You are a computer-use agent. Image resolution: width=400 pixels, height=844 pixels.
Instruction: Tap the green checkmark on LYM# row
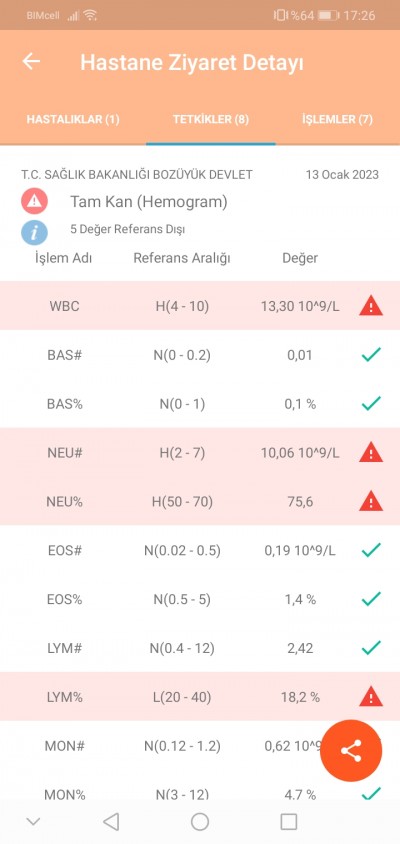pos(371,648)
